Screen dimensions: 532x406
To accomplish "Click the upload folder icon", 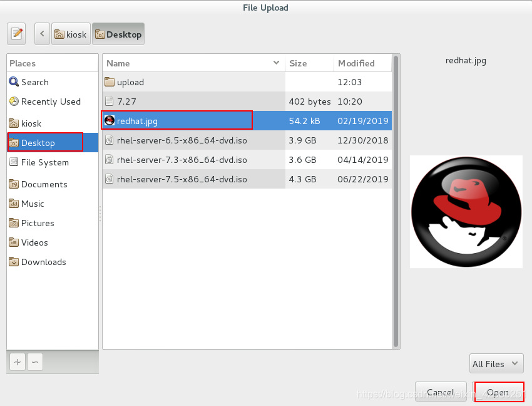I will tap(110, 82).
